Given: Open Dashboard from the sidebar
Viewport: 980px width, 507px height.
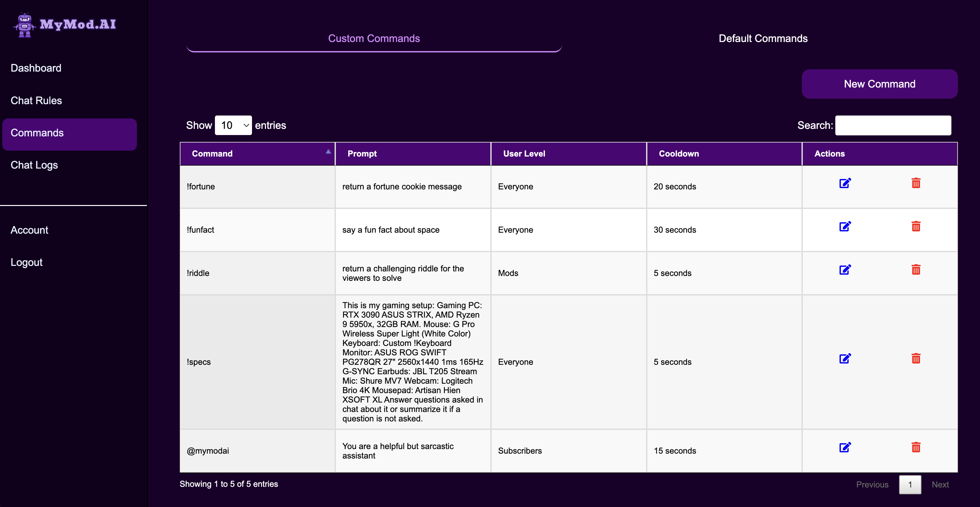Looking at the screenshot, I should [x=36, y=68].
